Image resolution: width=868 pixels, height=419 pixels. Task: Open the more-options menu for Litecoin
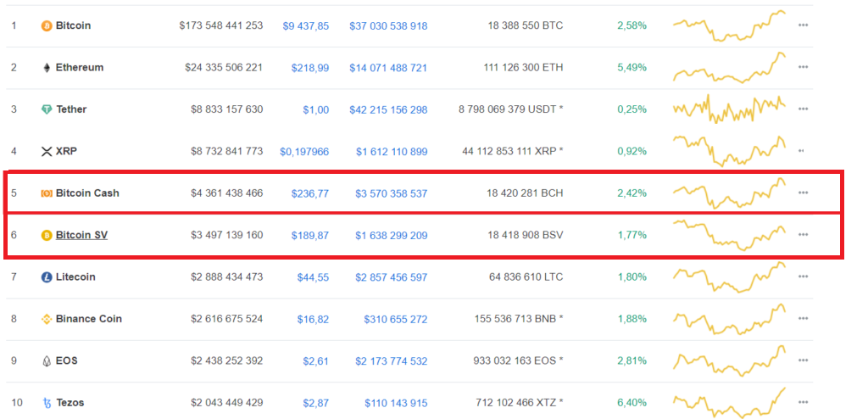click(x=803, y=277)
